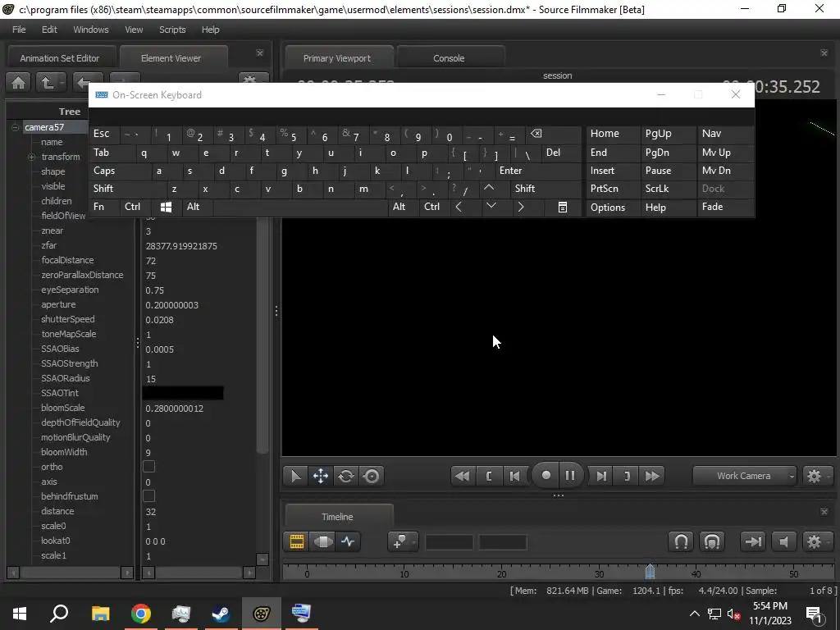Rewind playback with the double-left arrows
Viewport: 840px width, 630px height.
(x=462, y=476)
